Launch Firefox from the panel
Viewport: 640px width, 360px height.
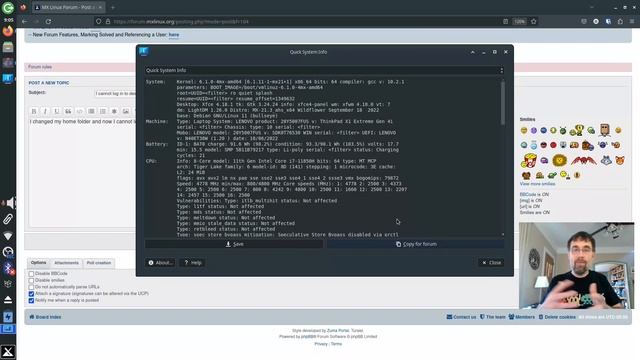[x=8, y=31]
